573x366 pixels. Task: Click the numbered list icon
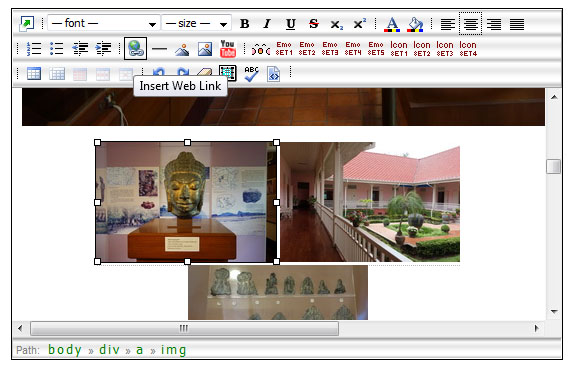tap(34, 49)
